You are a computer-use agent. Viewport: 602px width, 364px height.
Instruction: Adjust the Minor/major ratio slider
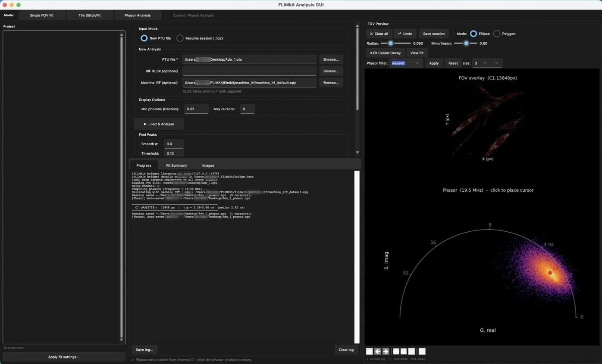[x=466, y=44]
